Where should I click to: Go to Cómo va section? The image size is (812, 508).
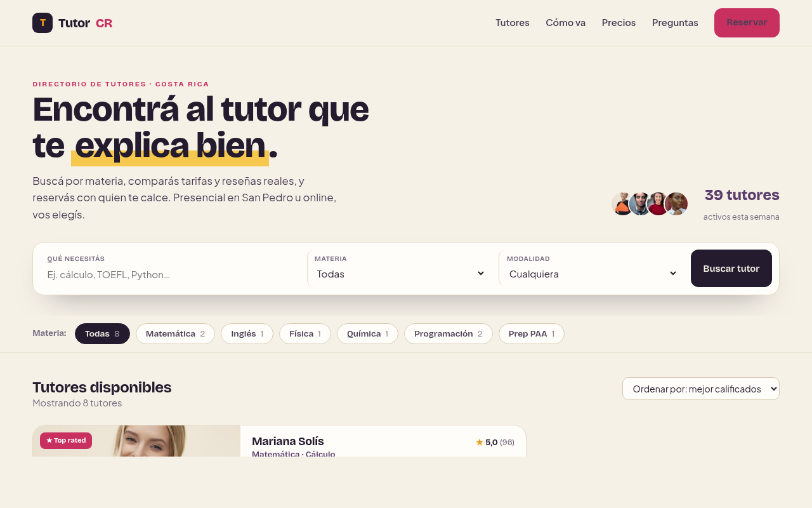pyautogui.click(x=565, y=23)
